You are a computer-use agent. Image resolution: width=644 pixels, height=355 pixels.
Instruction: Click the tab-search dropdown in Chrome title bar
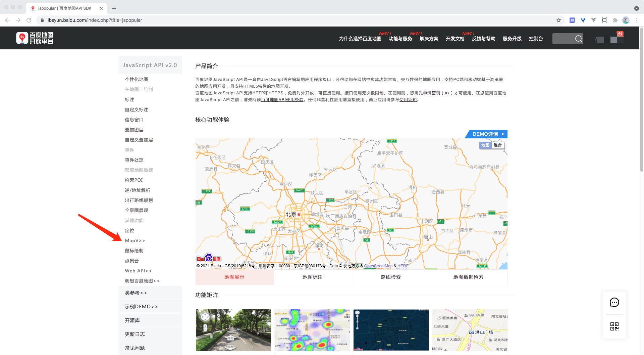tap(637, 8)
